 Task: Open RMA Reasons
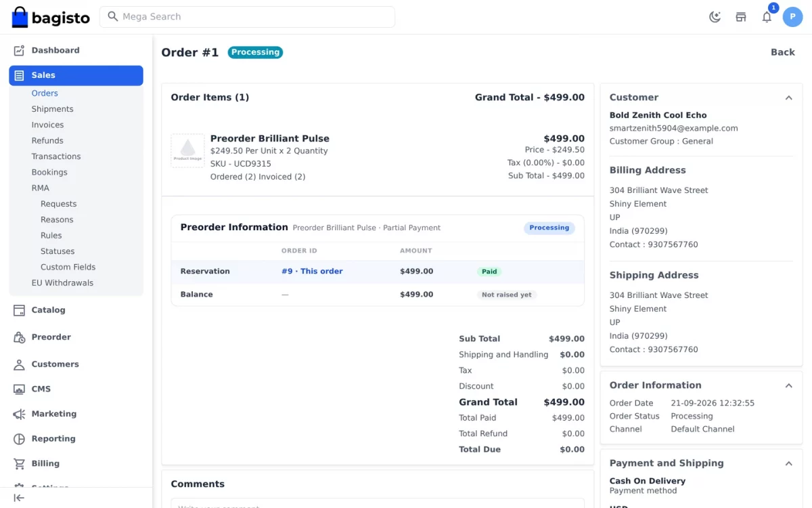[57, 219]
